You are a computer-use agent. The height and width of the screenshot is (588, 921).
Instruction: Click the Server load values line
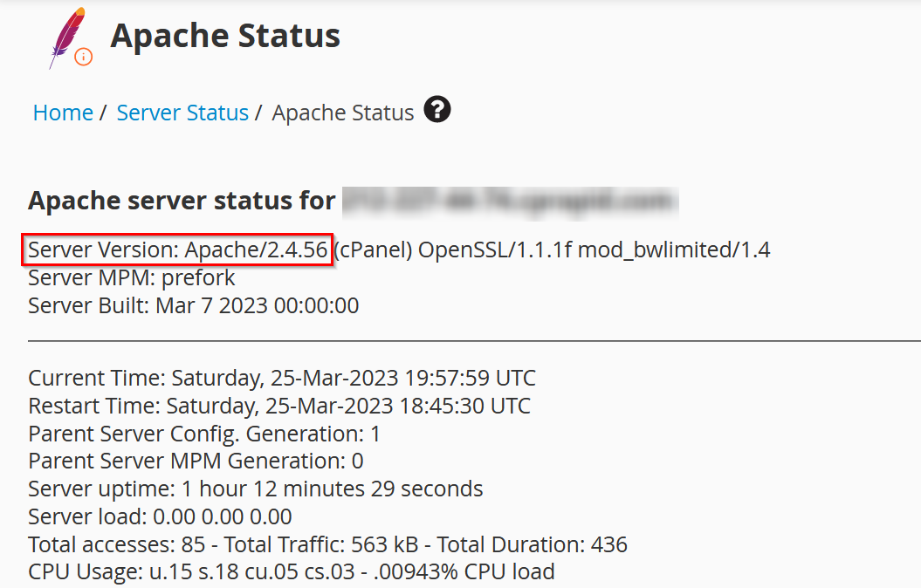tap(160, 516)
